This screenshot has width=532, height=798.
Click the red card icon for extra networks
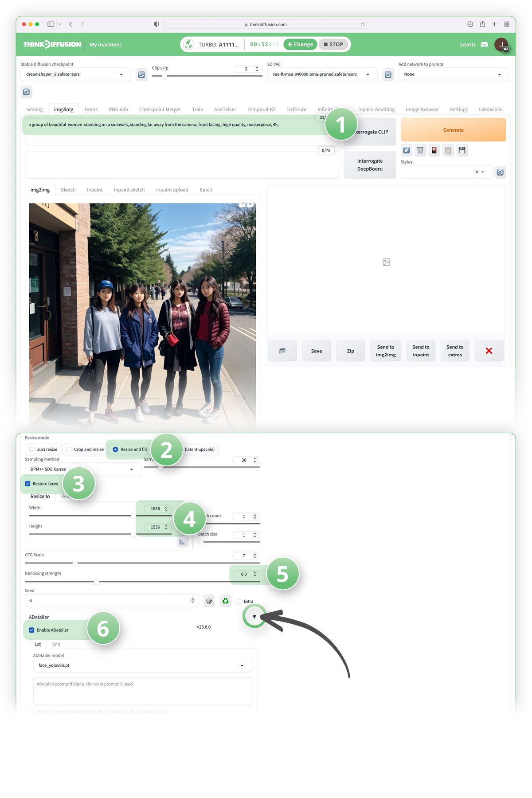(434, 150)
